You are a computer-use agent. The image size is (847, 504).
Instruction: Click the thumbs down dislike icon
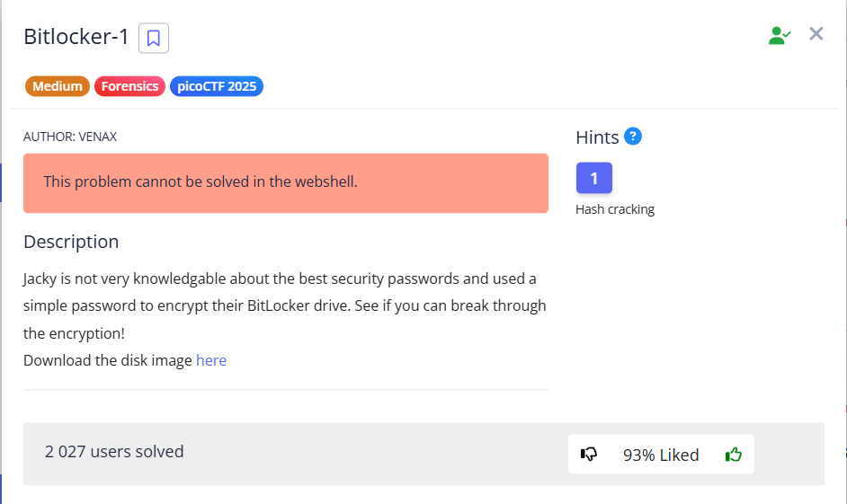click(x=590, y=455)
